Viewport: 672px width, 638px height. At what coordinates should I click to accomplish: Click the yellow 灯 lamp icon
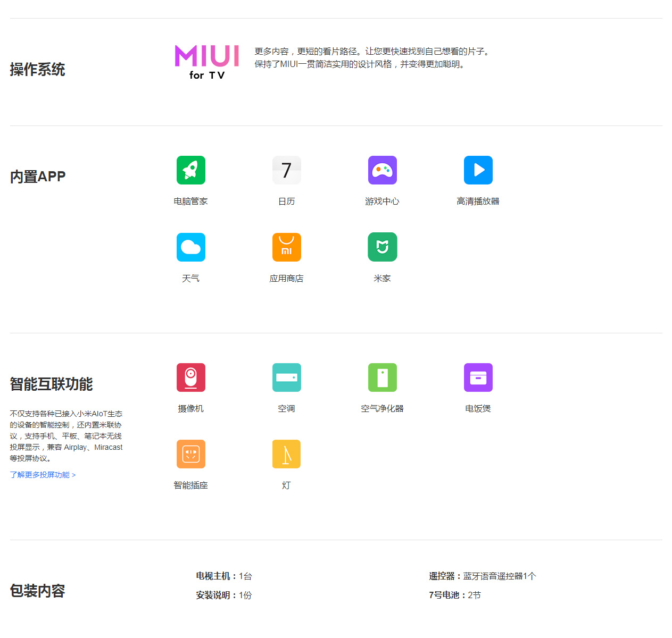pos(286,454)
